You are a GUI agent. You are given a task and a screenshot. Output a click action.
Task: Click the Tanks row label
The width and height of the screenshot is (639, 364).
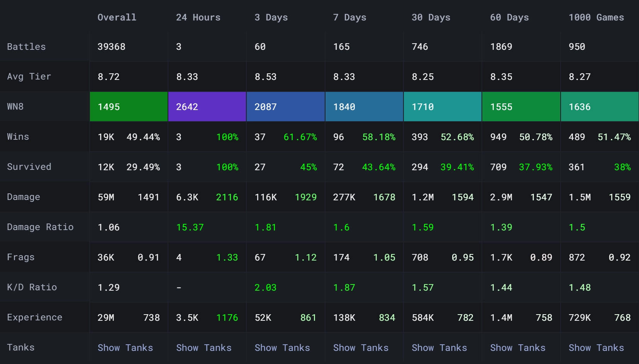tap(21, 347)
